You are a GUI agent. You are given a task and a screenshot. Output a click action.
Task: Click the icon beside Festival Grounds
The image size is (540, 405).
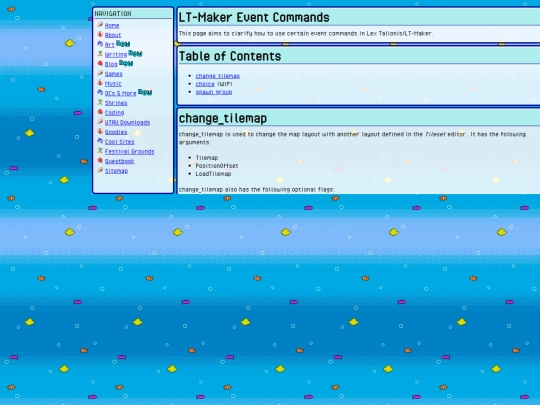coord(100,151)
